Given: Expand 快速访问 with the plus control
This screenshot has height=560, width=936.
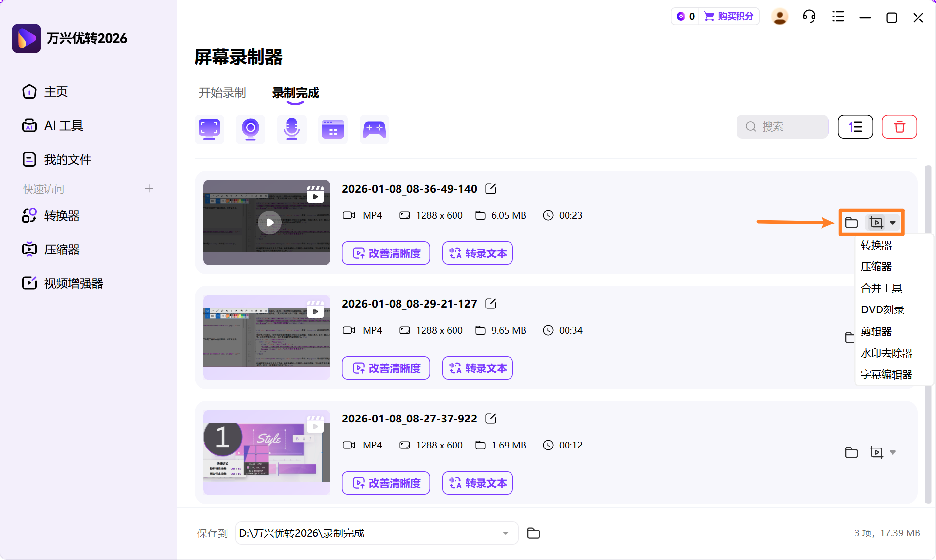Looking at the screenshot, I should 149,188.
